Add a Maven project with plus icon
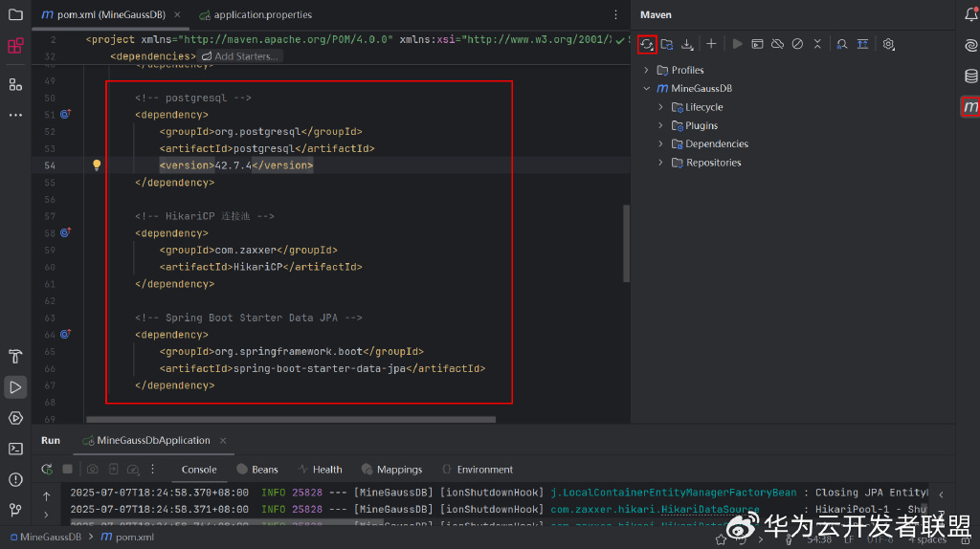The height and width of the screenshot is (549, 980). click(711, 44)
